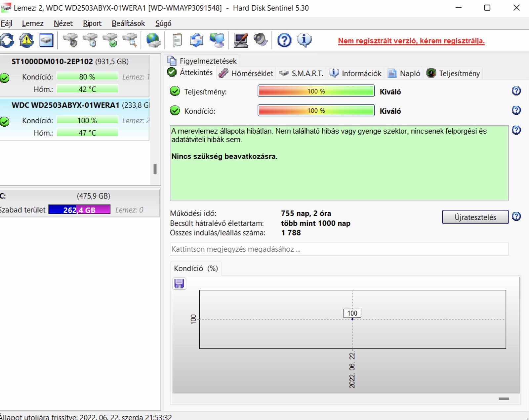Click the '2022. 06. 22.' graph date label

pyautogui.click(x=352, y=370)
